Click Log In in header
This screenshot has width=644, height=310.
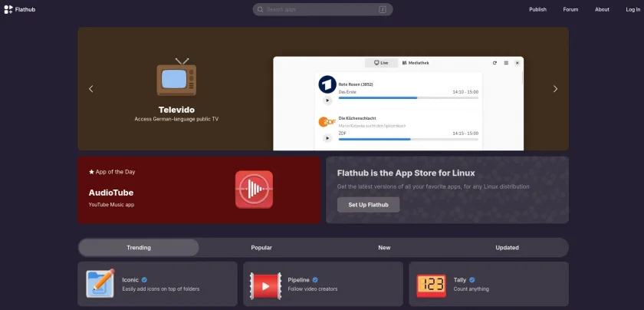click(x=633, y=9)
